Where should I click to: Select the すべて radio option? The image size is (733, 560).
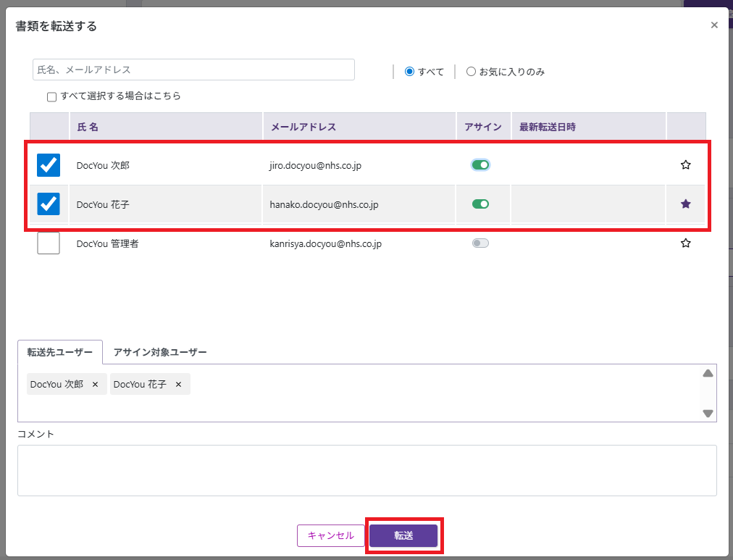coord(409,72)
